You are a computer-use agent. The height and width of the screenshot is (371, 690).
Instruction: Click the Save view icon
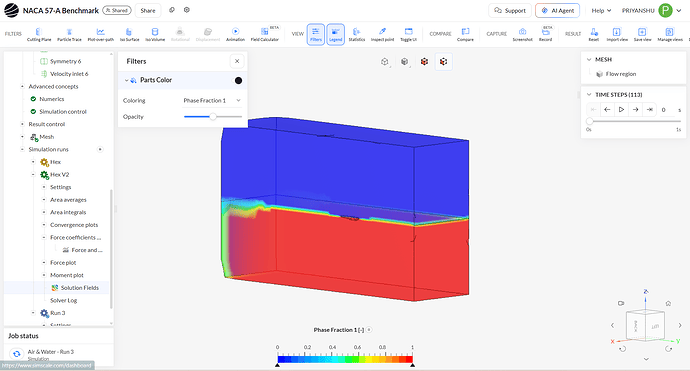click(642, 34)
